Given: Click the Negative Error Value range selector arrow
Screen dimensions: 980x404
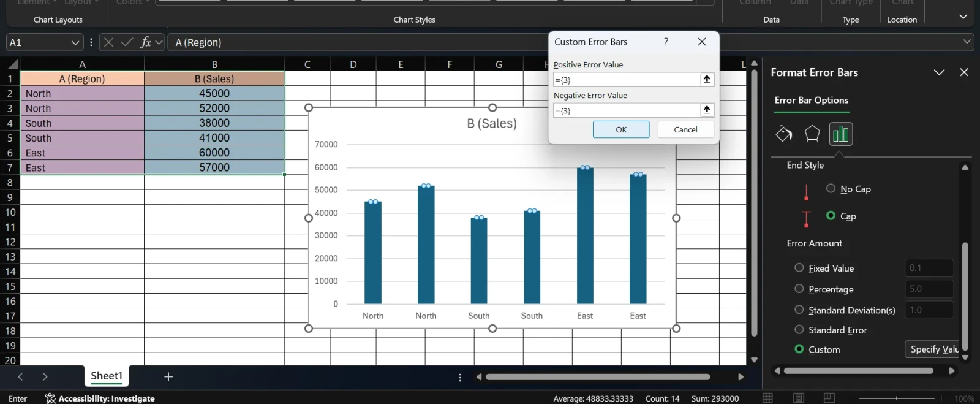Looking at the screenshot, I should coord(707,110).
